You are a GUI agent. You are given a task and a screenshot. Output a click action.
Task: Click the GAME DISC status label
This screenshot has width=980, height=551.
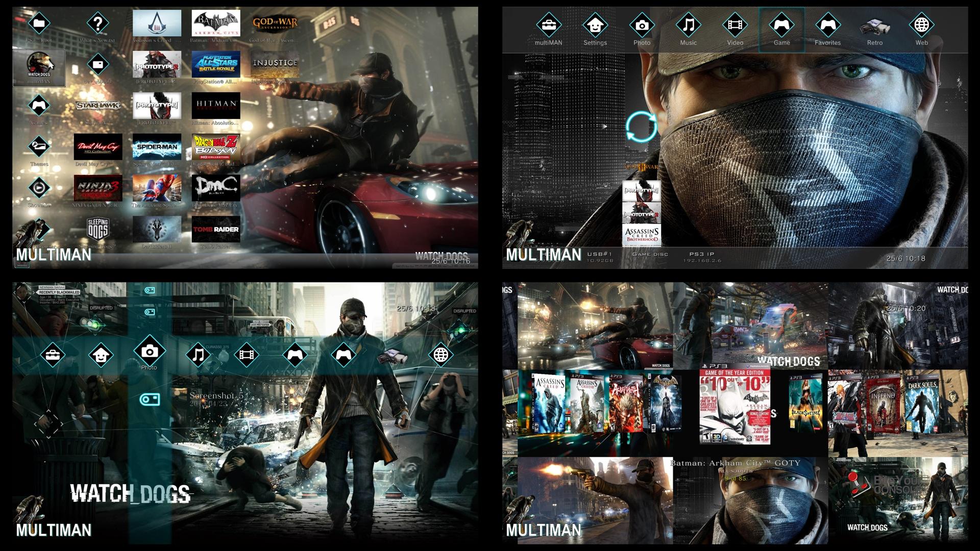click(650, 254)
